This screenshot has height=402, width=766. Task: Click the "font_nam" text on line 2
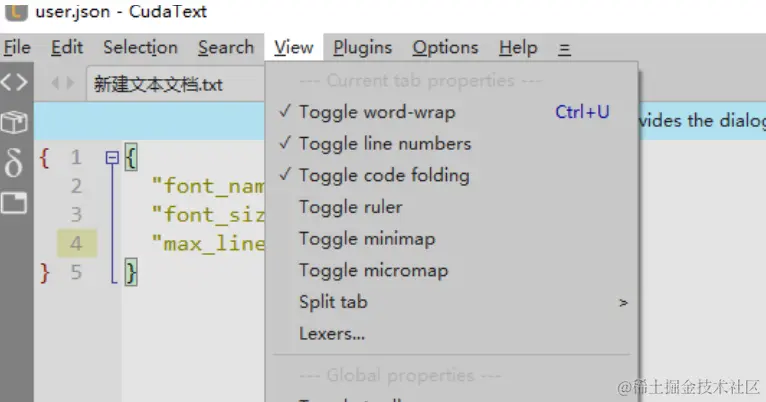tap(208, 186)
